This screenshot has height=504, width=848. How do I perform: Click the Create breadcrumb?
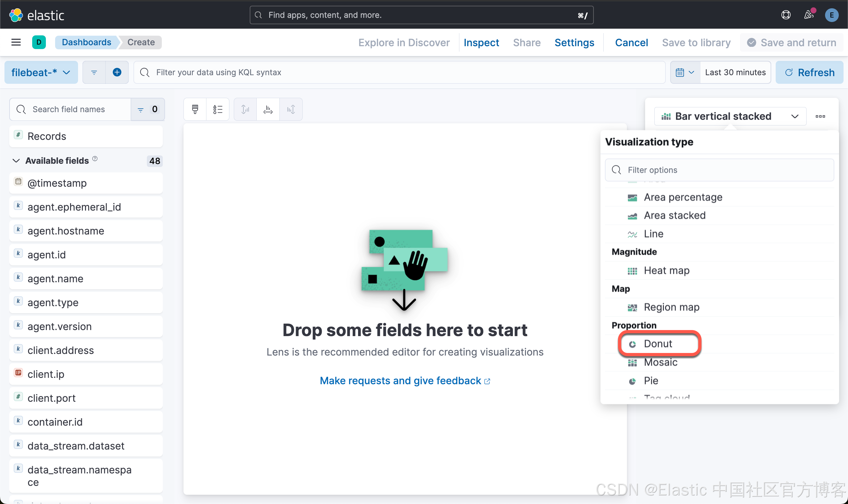(141, 42)
